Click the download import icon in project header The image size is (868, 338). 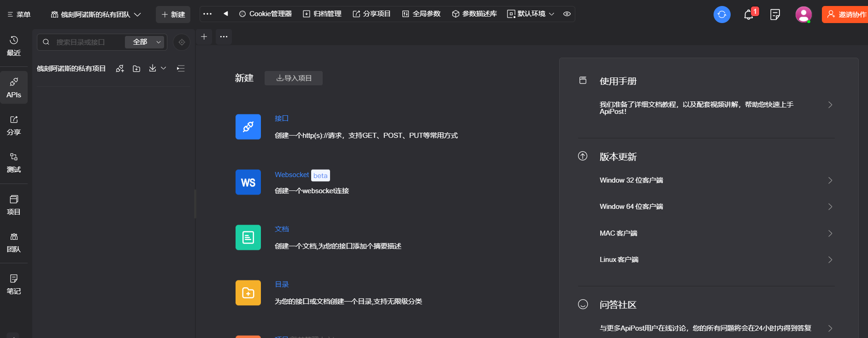(153, 68)
